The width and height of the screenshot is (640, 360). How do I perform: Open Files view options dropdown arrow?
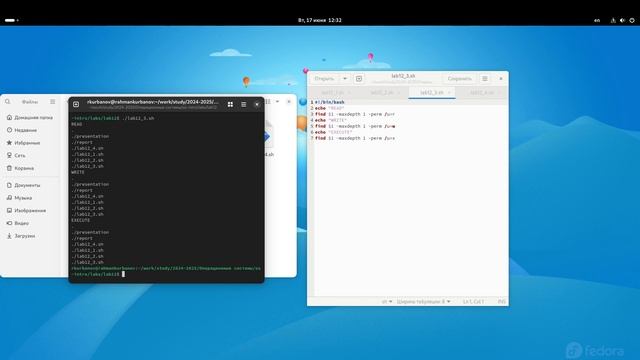[278, 101]
